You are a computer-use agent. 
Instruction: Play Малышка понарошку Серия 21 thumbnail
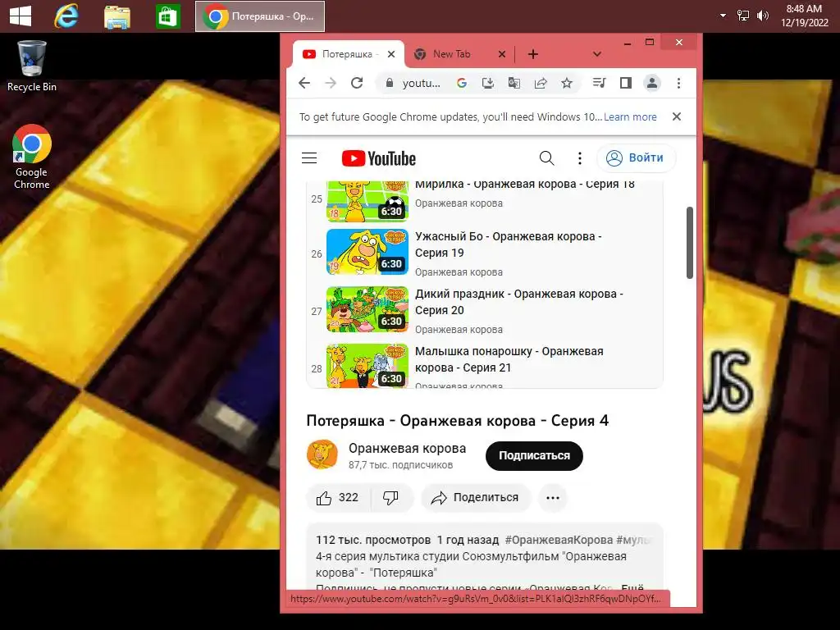tap(367, 366)
